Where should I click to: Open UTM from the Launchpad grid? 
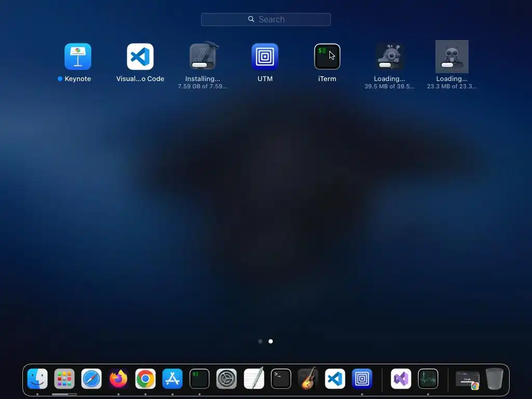(265, 56)
